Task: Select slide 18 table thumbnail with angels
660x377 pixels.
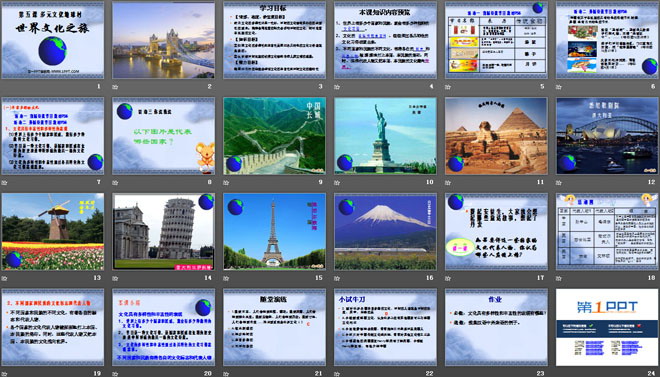Action: pos(607,231)
